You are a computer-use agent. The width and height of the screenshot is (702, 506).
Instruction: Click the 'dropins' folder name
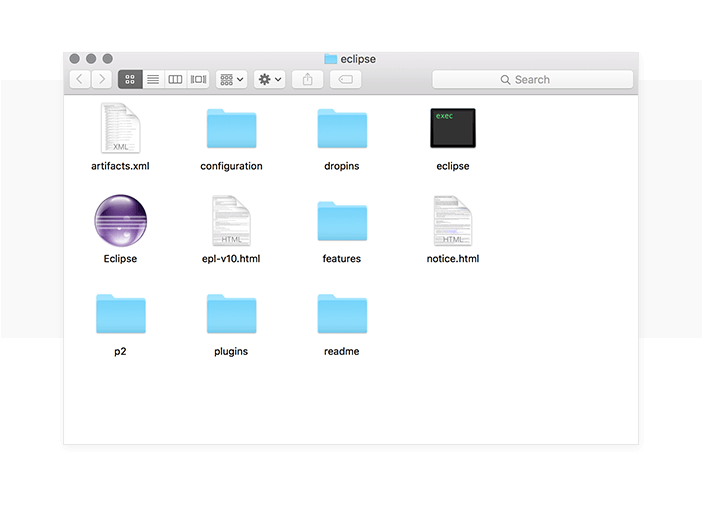coord(342,166)
